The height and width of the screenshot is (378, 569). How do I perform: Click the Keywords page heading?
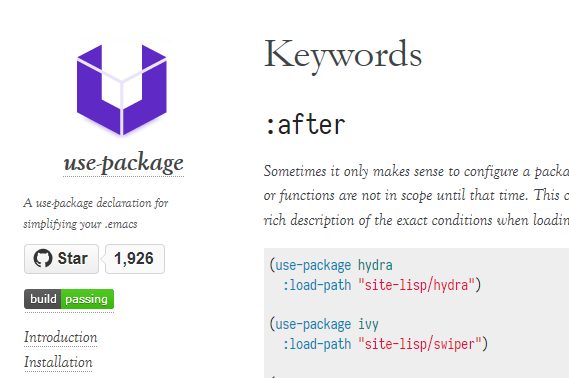coord(343,54)
